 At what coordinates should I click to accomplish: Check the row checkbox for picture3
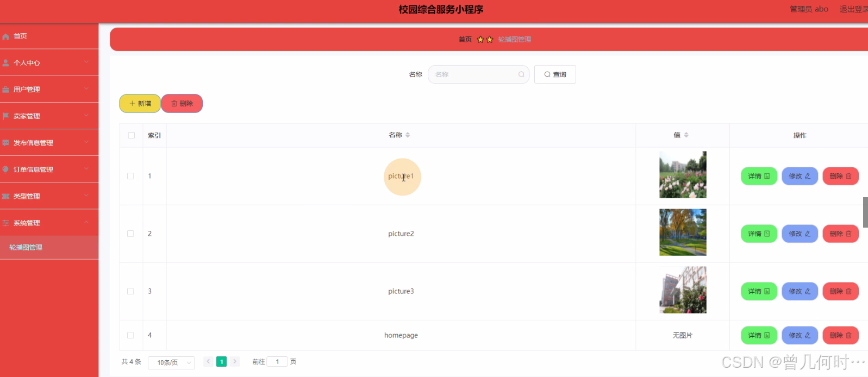[130, 291]
